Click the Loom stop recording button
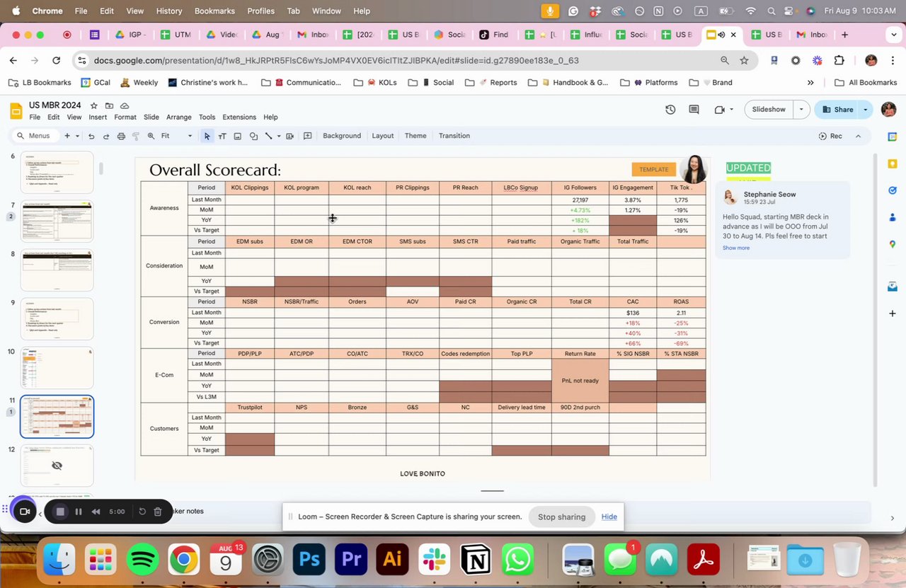Image resolution: width=906 pixels, height=588 pixels. pyautogui.click(x=60, y=512)
